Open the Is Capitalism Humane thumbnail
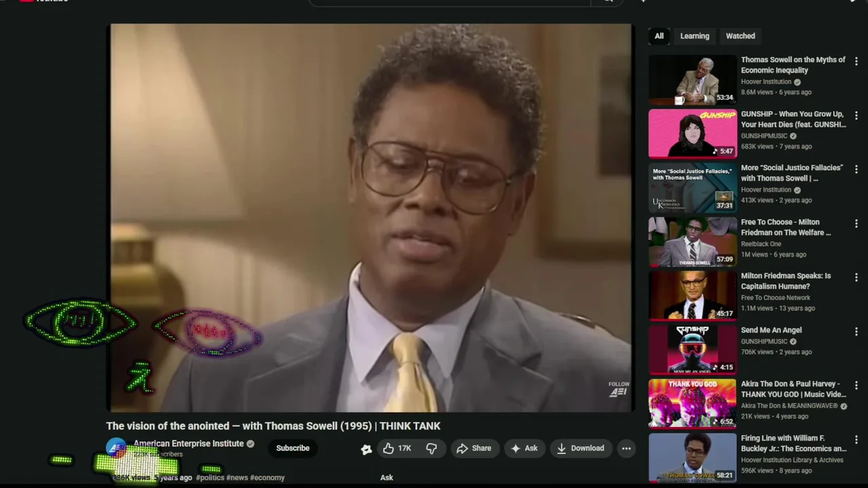Screen dimensions: 868x488 point(692,296)
